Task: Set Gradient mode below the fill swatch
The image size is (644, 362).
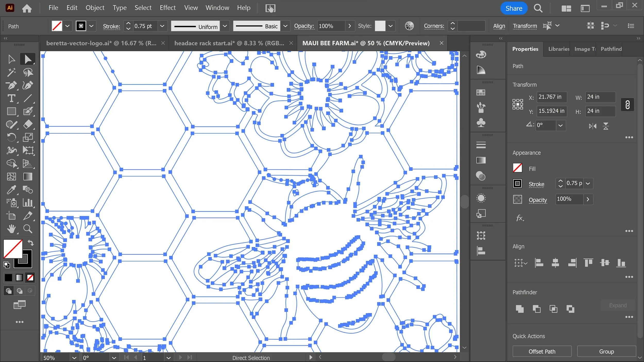Action: coord(19,278)
